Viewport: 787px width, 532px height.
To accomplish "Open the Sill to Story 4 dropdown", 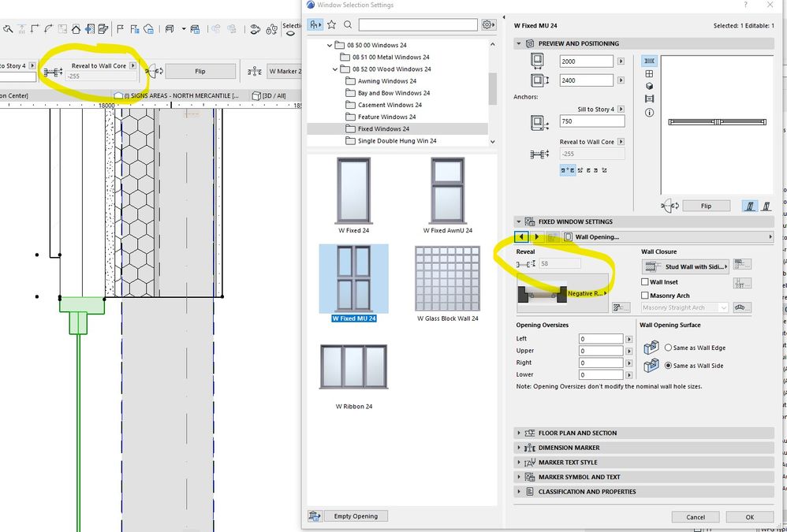I will [x=622, y=110].
